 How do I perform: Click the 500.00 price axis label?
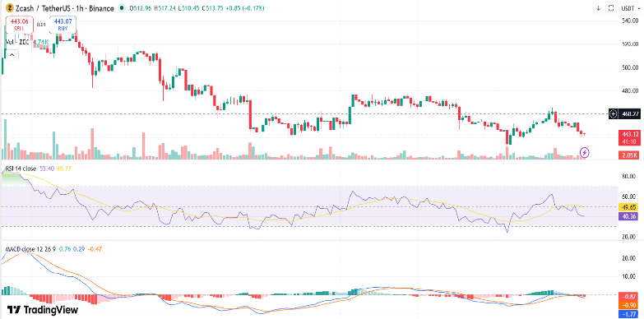point(630,67)
